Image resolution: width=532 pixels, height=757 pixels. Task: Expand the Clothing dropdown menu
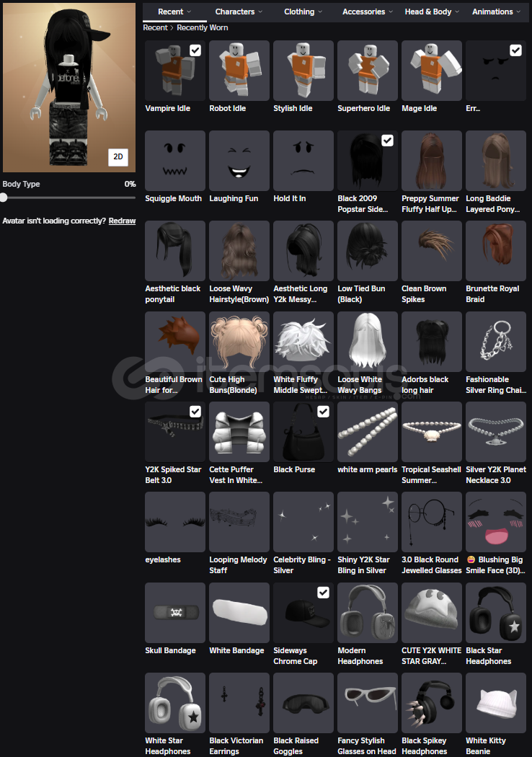pos(303,12)
